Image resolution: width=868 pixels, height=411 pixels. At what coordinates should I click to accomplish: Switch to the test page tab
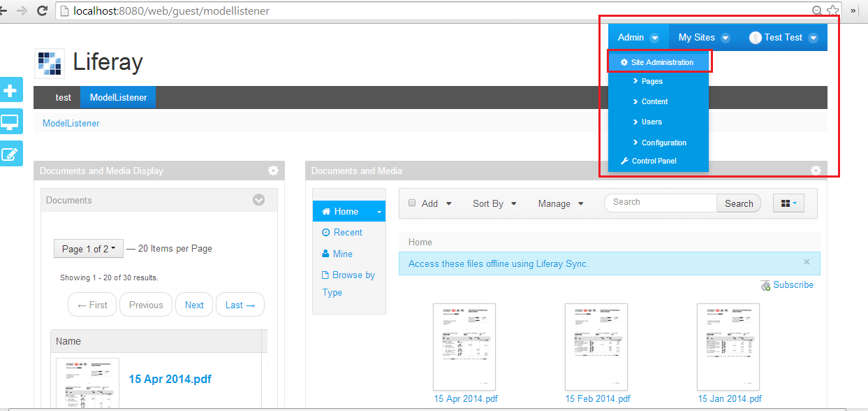tap(63, 97)
